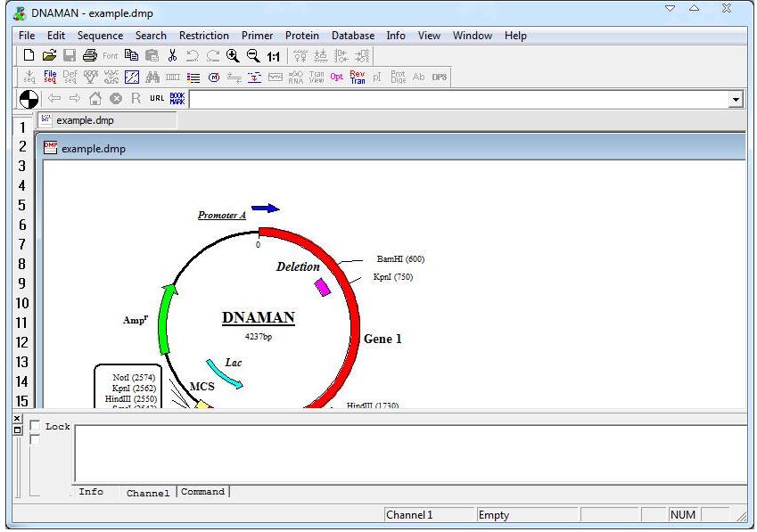Viewport: 757px width, 532px height.
Task: Click the Save floppy disk icon
Action: point(70,55)
